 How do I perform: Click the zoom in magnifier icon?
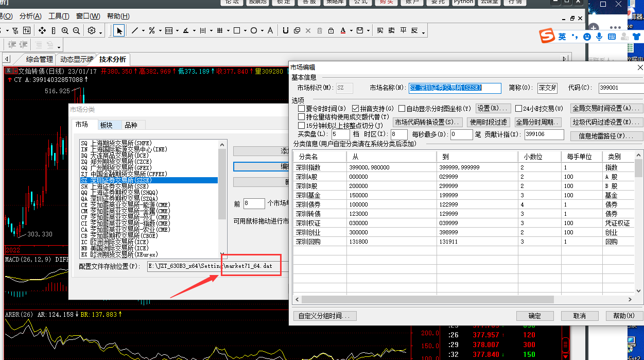pos(65,31)
